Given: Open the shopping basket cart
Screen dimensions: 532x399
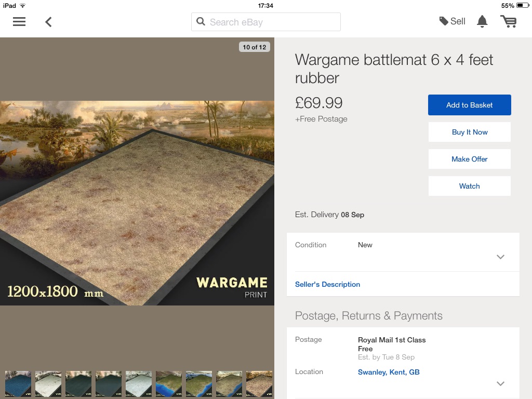Looking at the screenshot, I should point(508,21).
